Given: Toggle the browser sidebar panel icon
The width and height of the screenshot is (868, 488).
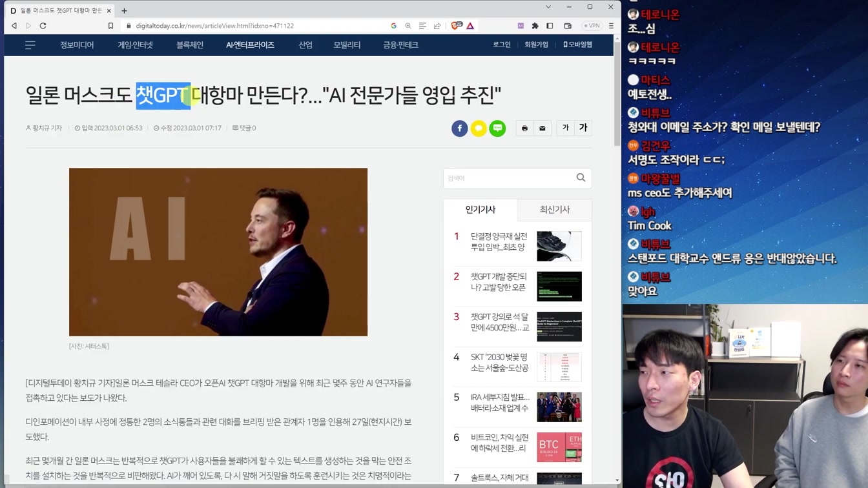Looking at the screenshot, I should 550,26.
